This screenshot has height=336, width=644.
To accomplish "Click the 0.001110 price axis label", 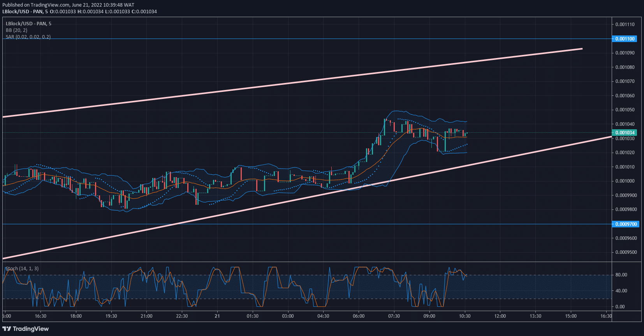I will [x=625, y=25].
